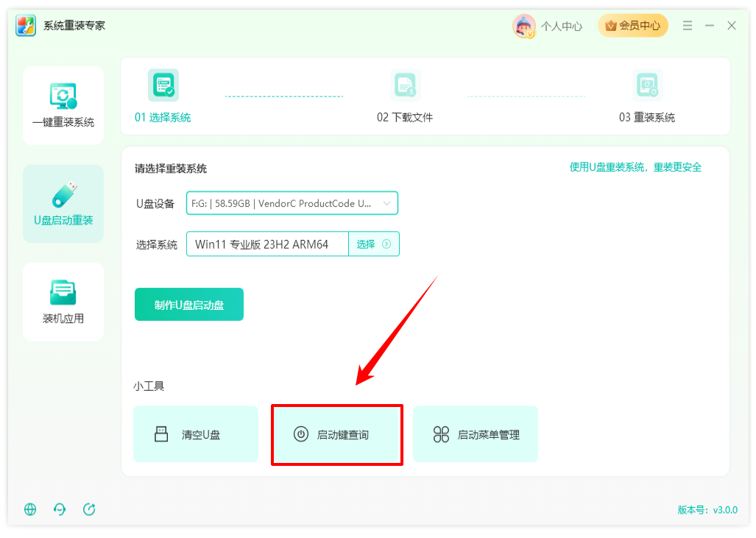Image resolution: width=756 pixels, height=538 pixels.
Task: Open 个人中心 user avatar
Action: point(524,26)
